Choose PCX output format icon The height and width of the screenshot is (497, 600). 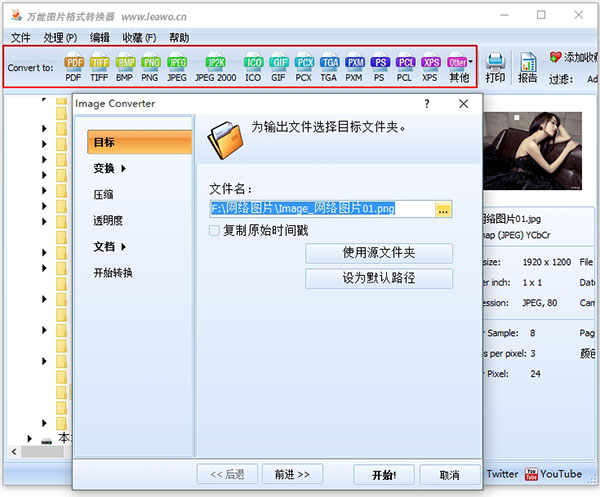tap(304, 67)
